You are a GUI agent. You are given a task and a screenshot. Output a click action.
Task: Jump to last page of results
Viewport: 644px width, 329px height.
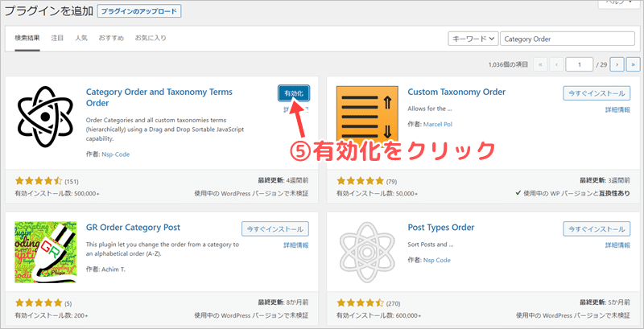click(634, 64)
